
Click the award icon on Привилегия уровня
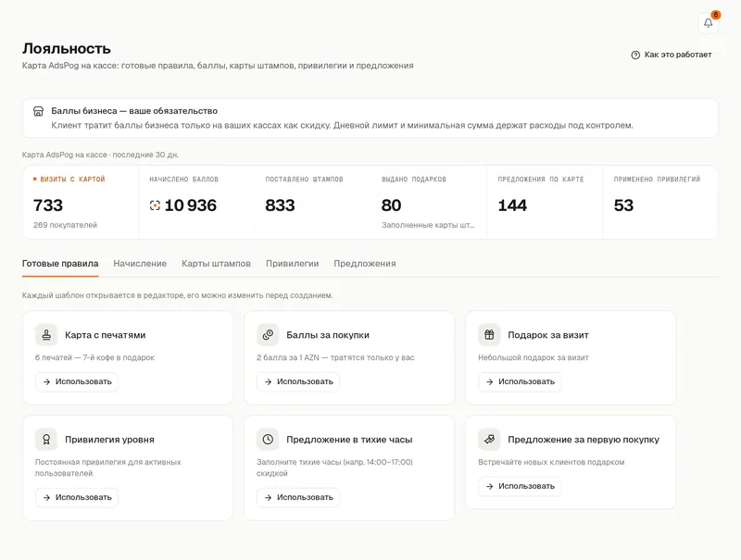coord(46,439)
